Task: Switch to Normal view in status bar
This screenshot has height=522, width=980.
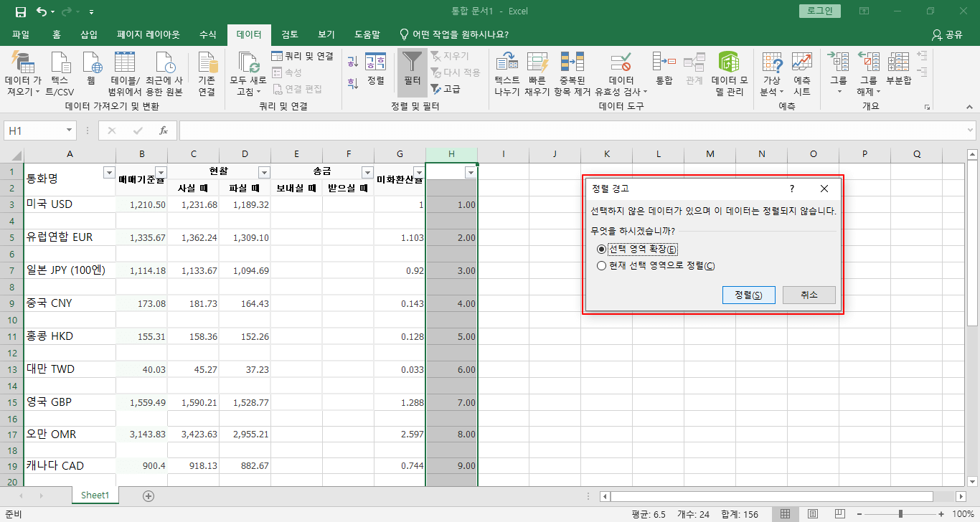Action: pyautogui.click(x=786, y=514)
